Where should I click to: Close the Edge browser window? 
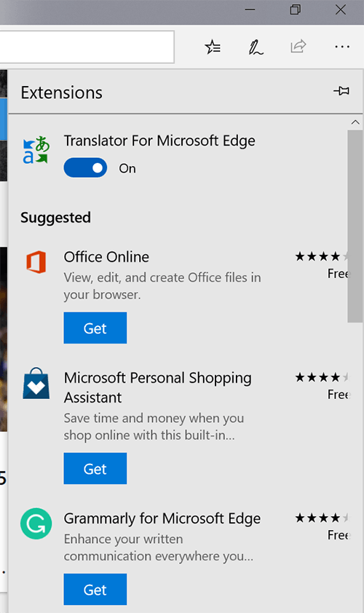341,9
